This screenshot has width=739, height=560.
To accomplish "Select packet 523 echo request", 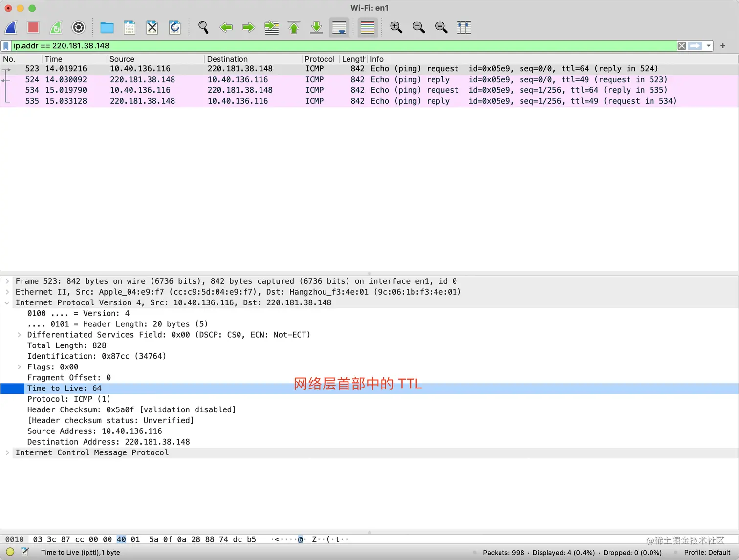I will pyautogui.click(x=369, y=69).
